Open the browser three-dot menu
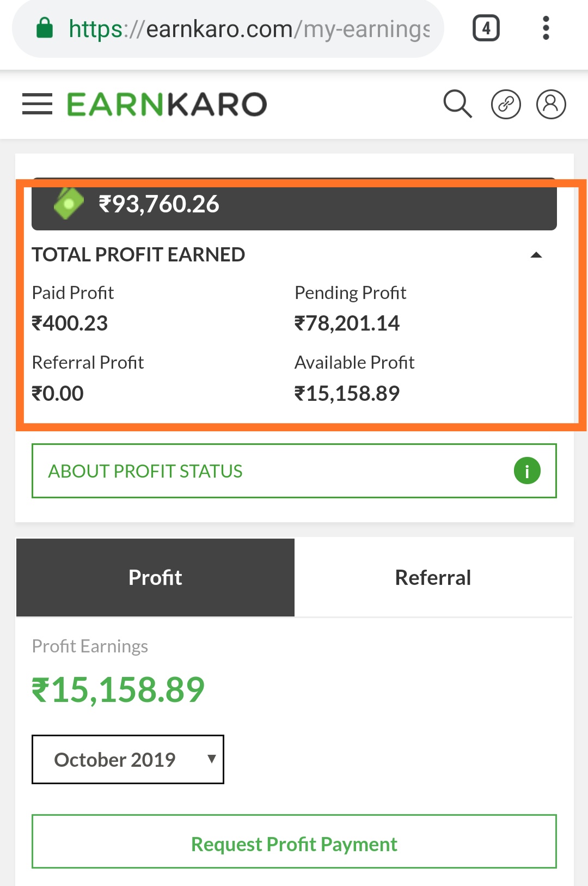 [546, 28]
